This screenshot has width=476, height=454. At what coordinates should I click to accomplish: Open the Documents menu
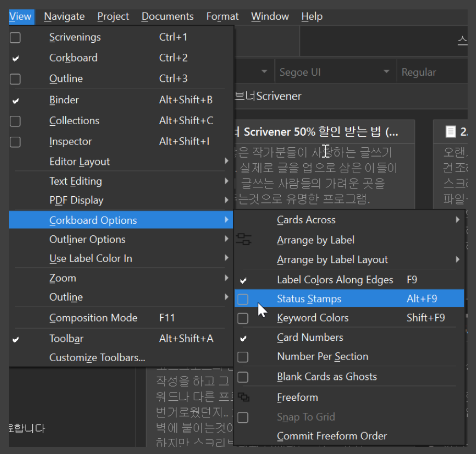point(168,16)
